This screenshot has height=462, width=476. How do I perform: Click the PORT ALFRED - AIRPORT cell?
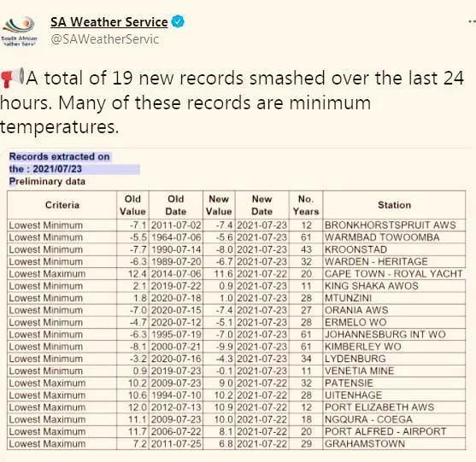point(394,431)
